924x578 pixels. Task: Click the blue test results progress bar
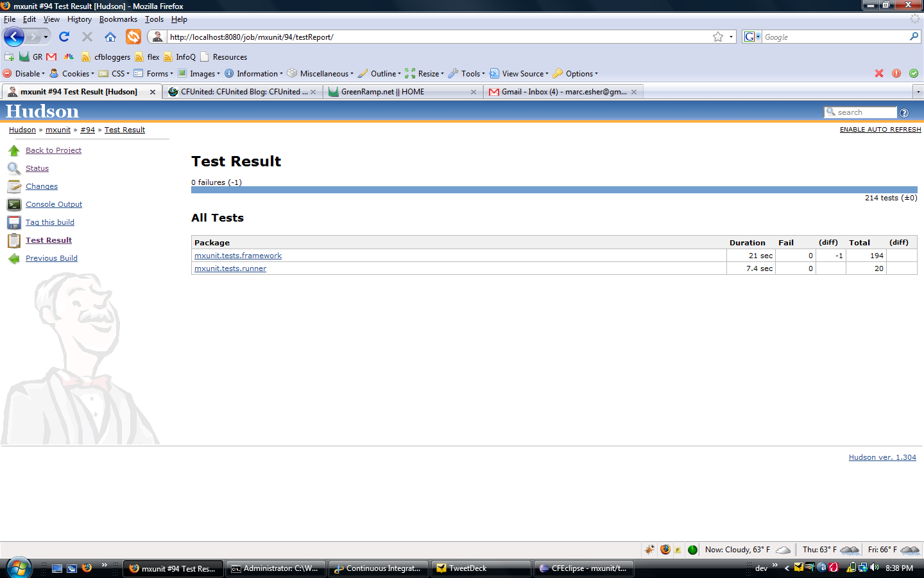point(554,190)
